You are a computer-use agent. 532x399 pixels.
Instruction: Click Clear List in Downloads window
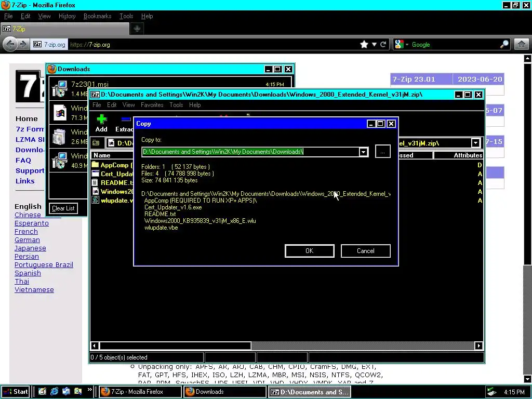63,208
